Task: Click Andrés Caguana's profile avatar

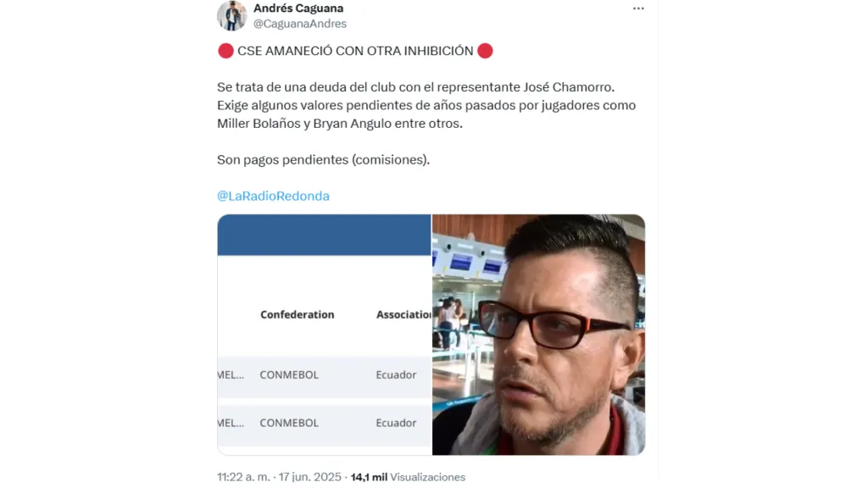Action: click(231, 15)
